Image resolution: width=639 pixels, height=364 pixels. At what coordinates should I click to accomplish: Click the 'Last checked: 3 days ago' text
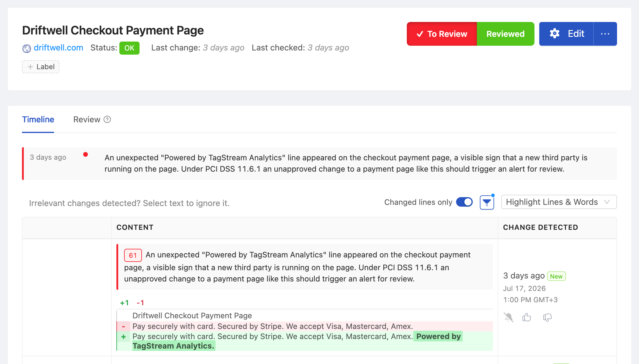click(x=300, y=48)
